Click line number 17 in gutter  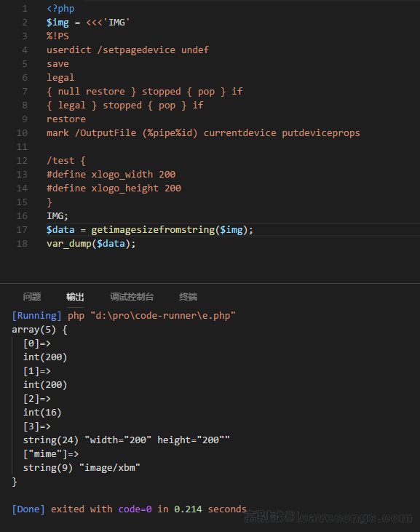[22, 230]
